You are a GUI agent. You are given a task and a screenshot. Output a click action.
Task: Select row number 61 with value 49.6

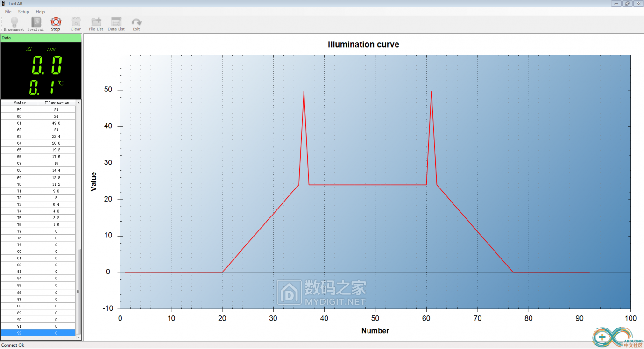click(38, 123)
